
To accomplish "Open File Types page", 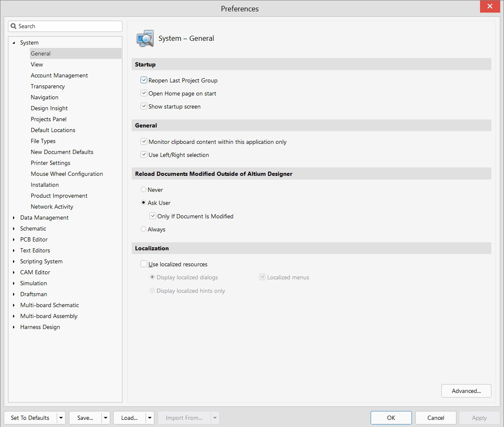I will (x=43, y=141).
